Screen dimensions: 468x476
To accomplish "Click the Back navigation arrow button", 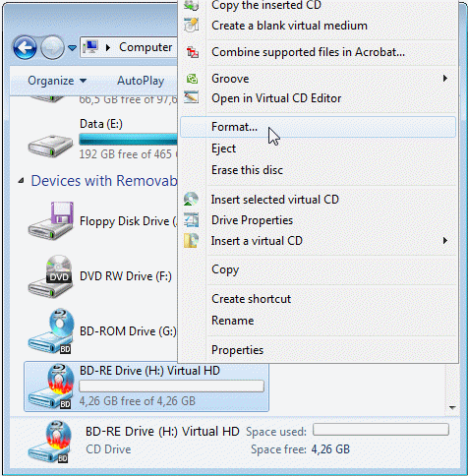I will (25, 48).
